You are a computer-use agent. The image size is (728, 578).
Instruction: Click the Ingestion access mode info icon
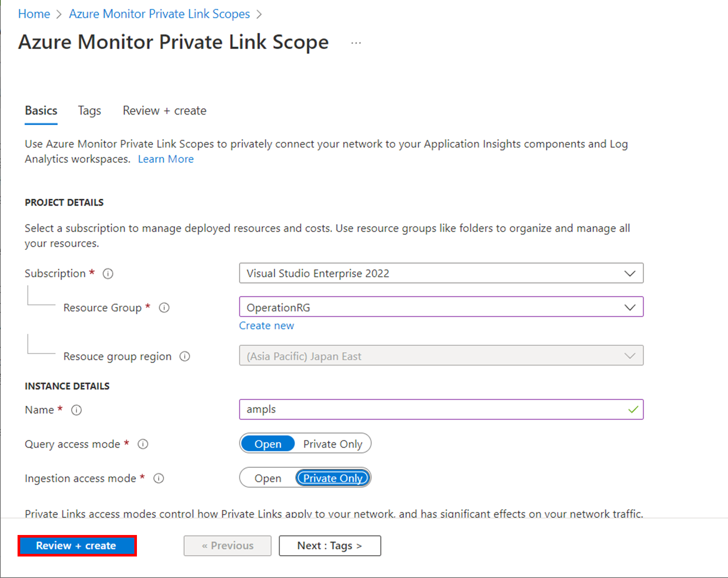point(158,478)
